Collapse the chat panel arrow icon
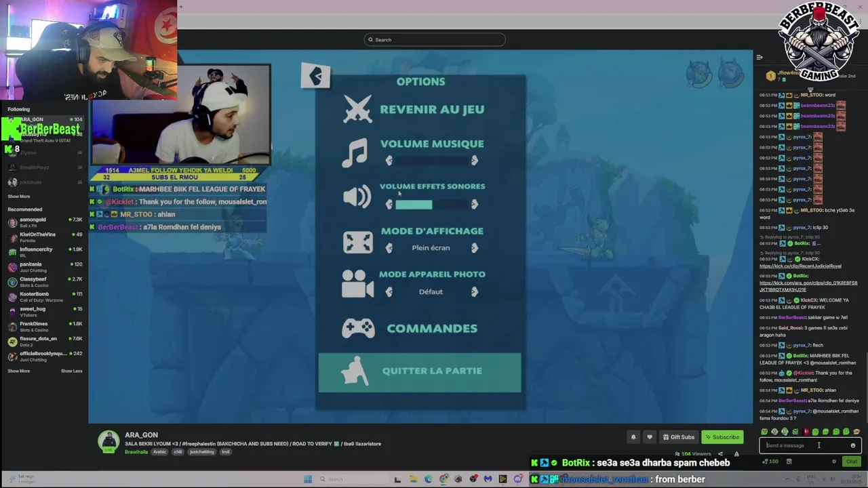 [x=759, y=57]
